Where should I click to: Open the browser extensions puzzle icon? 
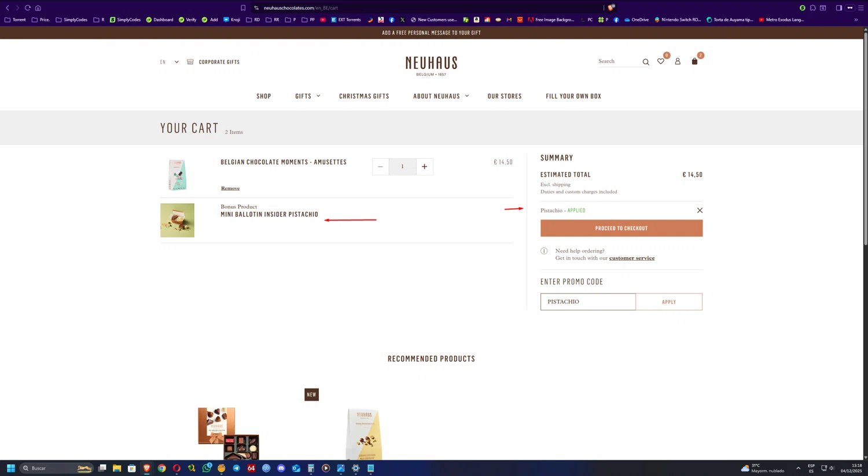pyautogui.click(x=812, y=8)
